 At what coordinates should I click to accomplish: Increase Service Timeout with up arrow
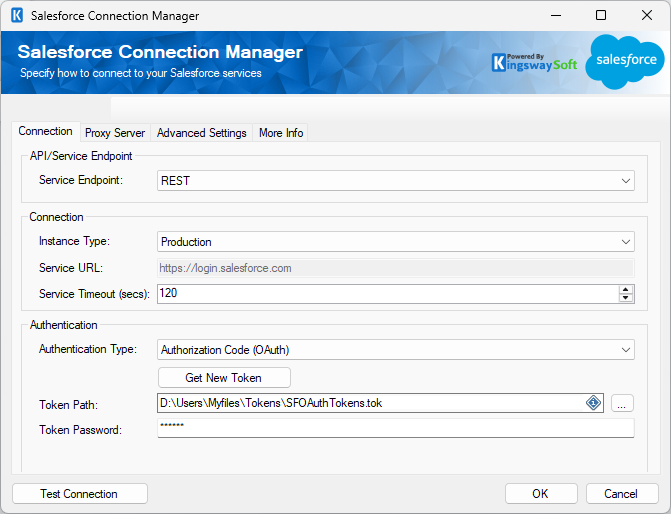click(626, 289)
